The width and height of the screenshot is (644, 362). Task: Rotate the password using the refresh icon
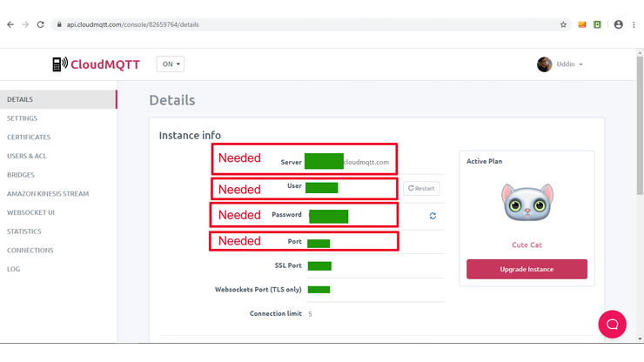tap(433, 216)
